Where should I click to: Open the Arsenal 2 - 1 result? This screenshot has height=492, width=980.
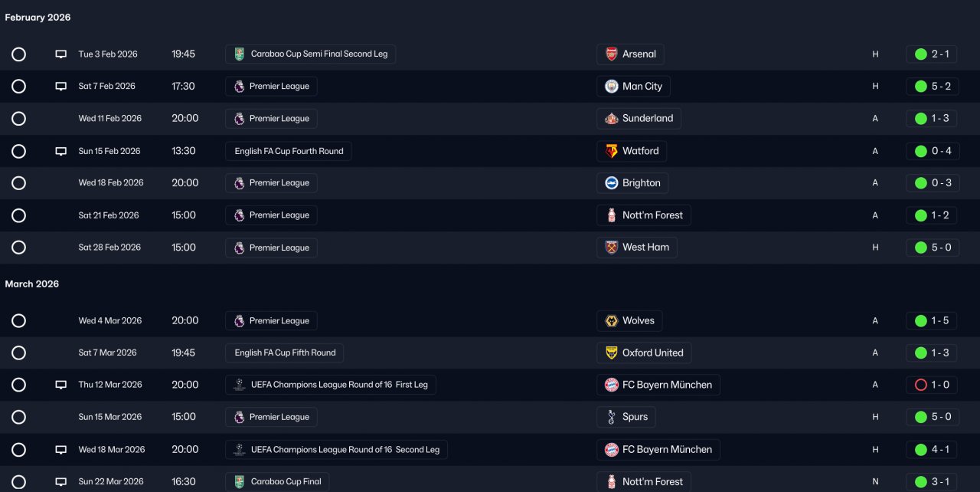click(931, 54)
